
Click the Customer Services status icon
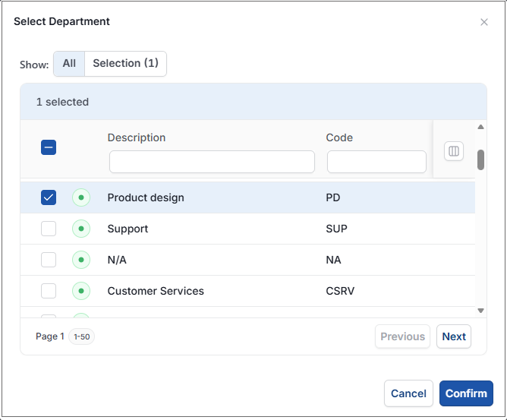pyautogui.click(x=81, y=291)
